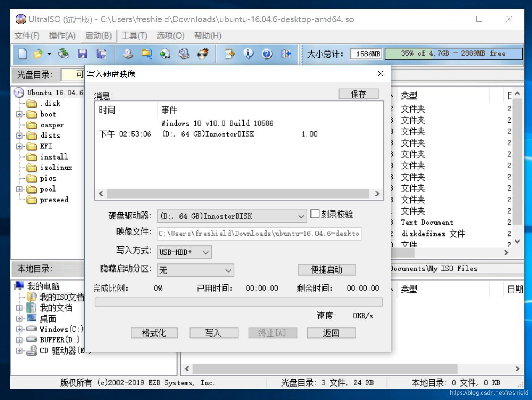Screen dimensions: 532x400
Task: Click the Register toolbar icon
Action: pyautogui.click(x=230, y=54)
